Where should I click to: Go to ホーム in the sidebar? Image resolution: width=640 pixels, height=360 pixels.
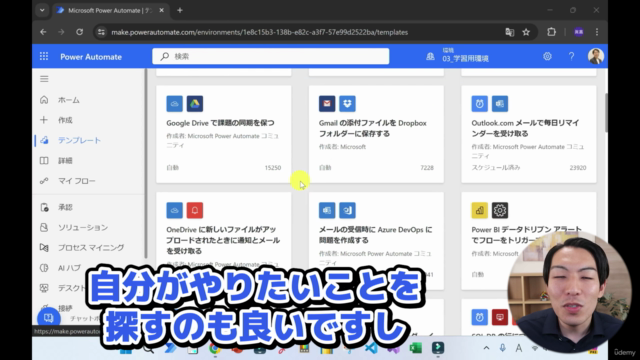click(x=69, y=100)
